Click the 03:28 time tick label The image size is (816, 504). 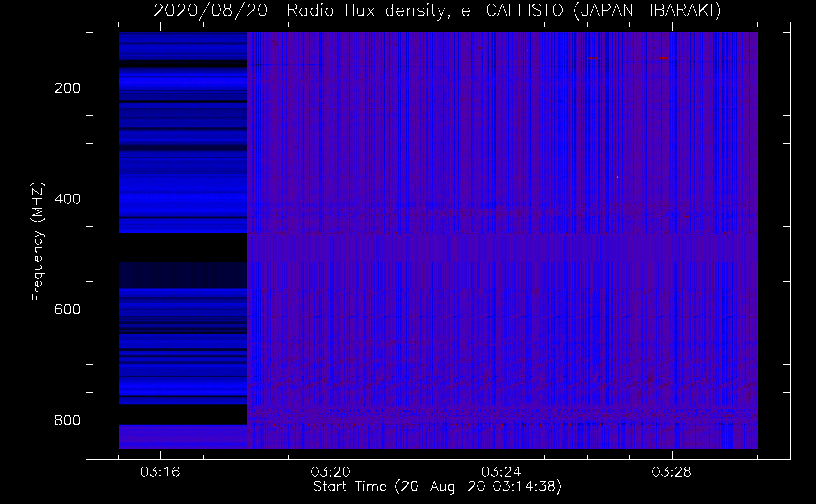pyautogui.click(x=672, y=472)
